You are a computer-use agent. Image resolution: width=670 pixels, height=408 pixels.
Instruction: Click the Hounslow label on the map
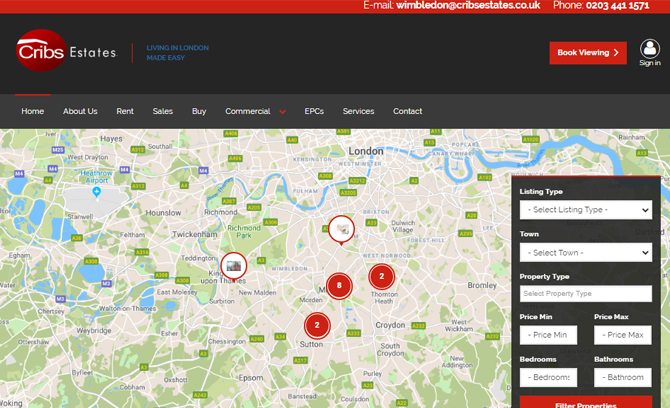(x=163, y=213)
